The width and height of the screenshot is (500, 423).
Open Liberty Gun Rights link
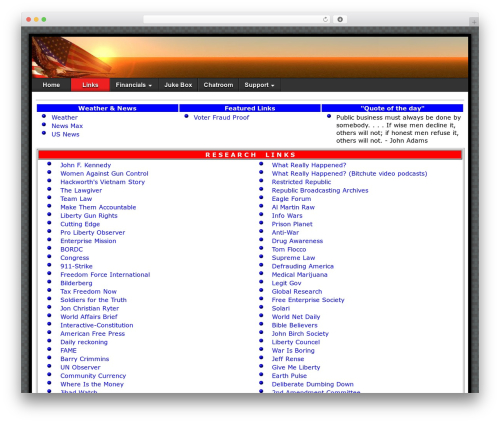pyautogui.click(x=89, y=216)
